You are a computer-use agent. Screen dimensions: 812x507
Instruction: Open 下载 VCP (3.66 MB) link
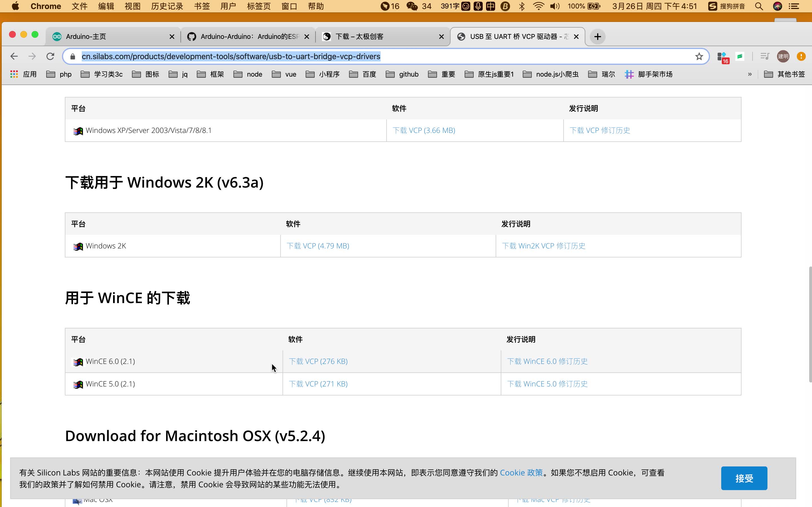[x=423, y=130]
